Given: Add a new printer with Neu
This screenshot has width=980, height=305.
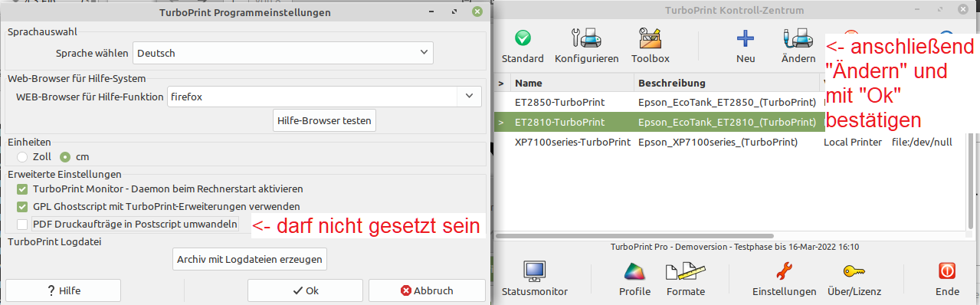Looking at the screenshot, I should [746, 46].
